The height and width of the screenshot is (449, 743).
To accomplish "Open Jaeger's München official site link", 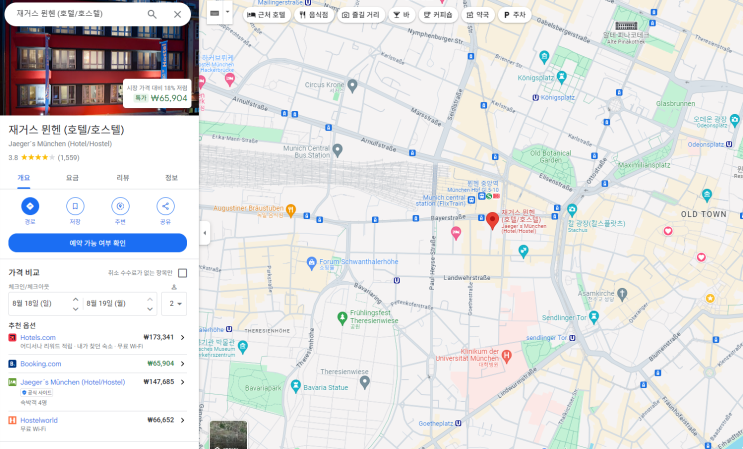I will [72, 382].
